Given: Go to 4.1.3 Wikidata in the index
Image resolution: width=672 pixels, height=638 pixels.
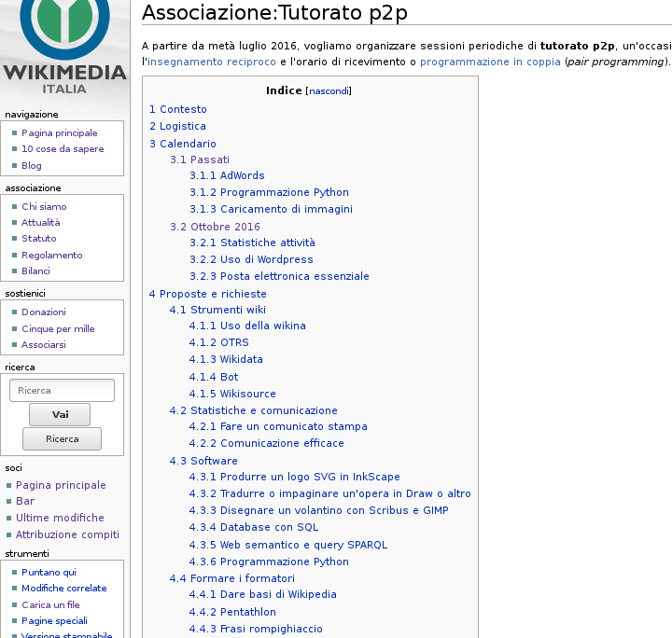Looking at the screenshot, I should (226, 359).
